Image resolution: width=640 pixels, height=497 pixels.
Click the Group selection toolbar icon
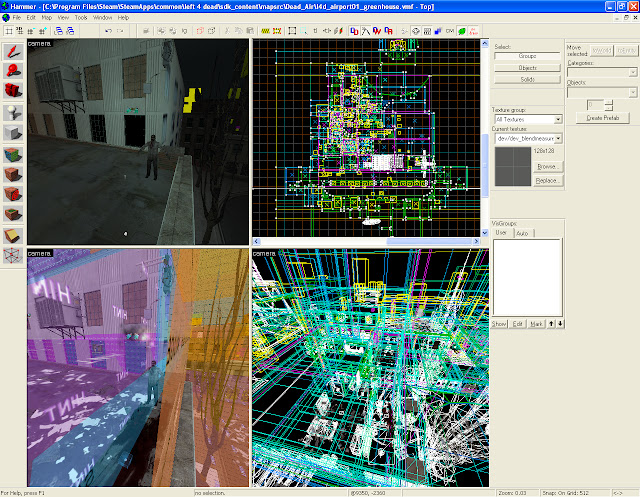pyautogui.click(x=162, y=31)
